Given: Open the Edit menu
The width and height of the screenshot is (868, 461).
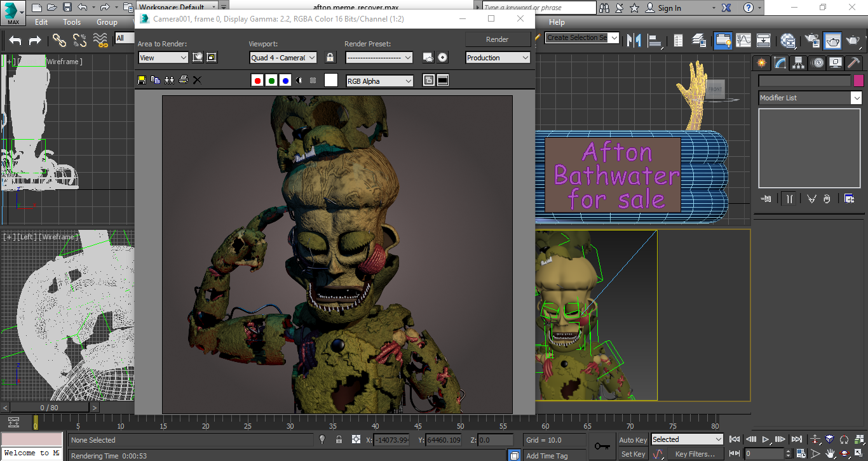Looking at the screenshot, I should coord(41,22).
